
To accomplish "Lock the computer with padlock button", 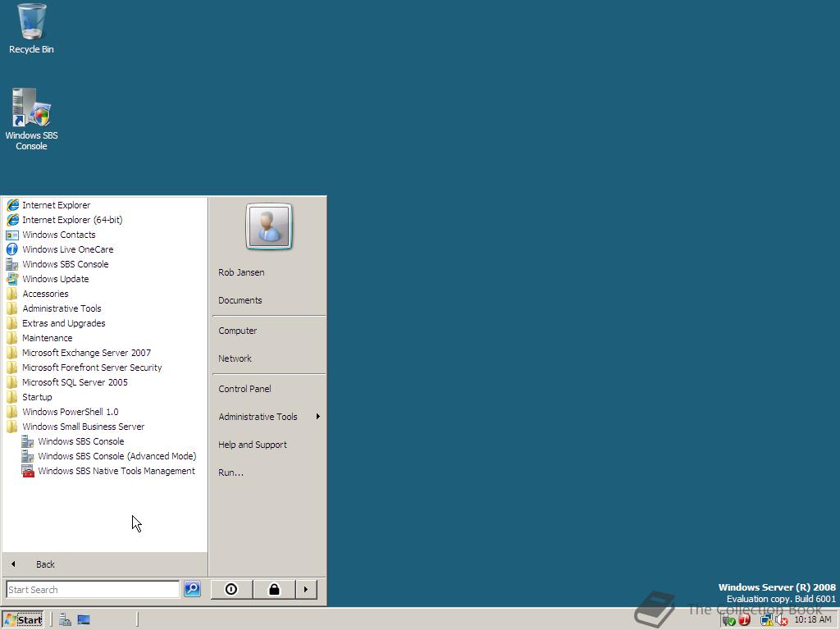I will click(x=274, y=589).
